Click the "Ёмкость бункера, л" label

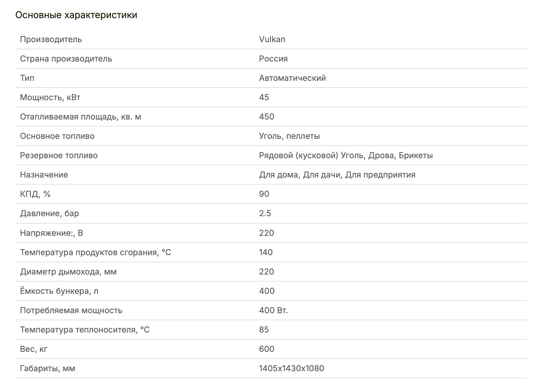pos(59,291)
